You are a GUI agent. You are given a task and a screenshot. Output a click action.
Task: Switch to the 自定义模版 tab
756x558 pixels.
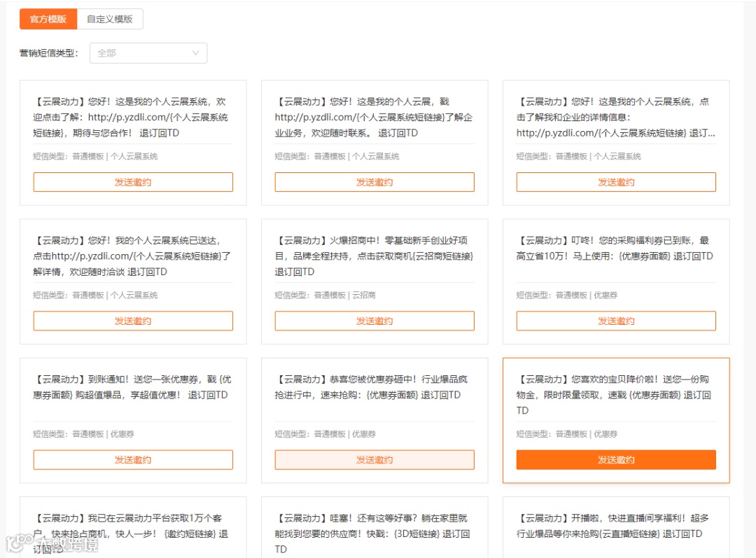point(110,20)
